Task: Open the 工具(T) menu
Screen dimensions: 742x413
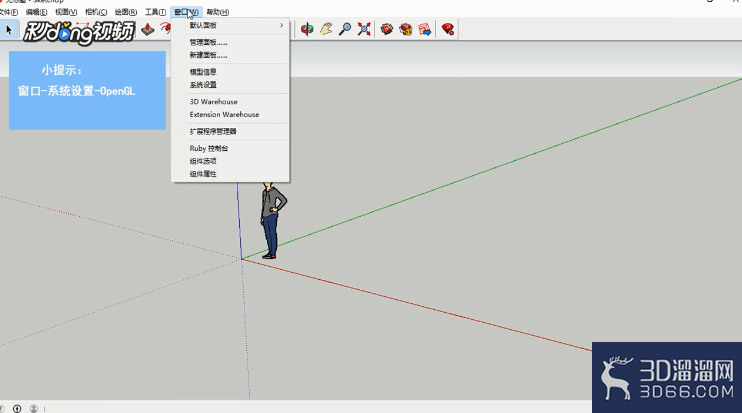Action: (155, 12)
